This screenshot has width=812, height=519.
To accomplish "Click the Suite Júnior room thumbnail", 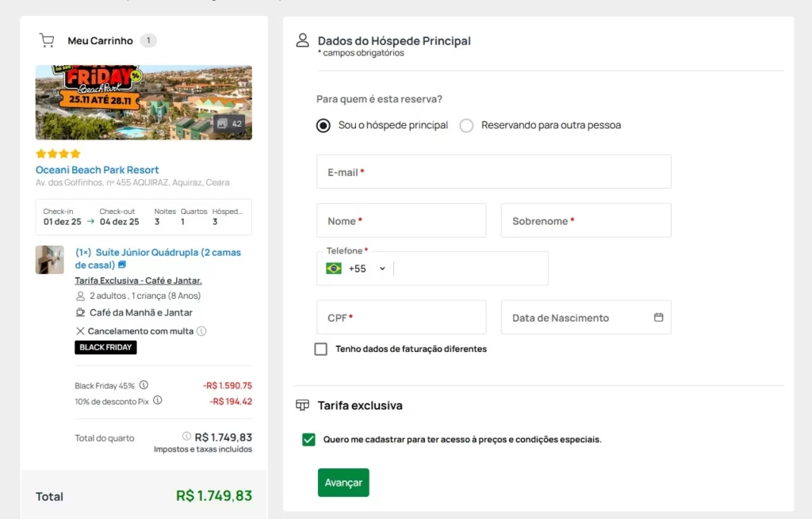I will (49, 260).
